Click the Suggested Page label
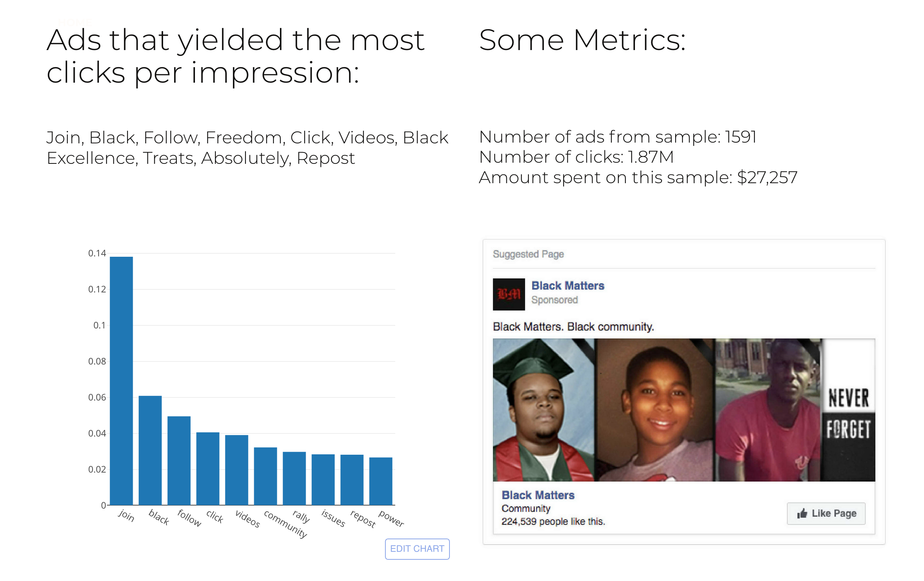This screenshot has width=924, height=581. click(x=528, y=254)
